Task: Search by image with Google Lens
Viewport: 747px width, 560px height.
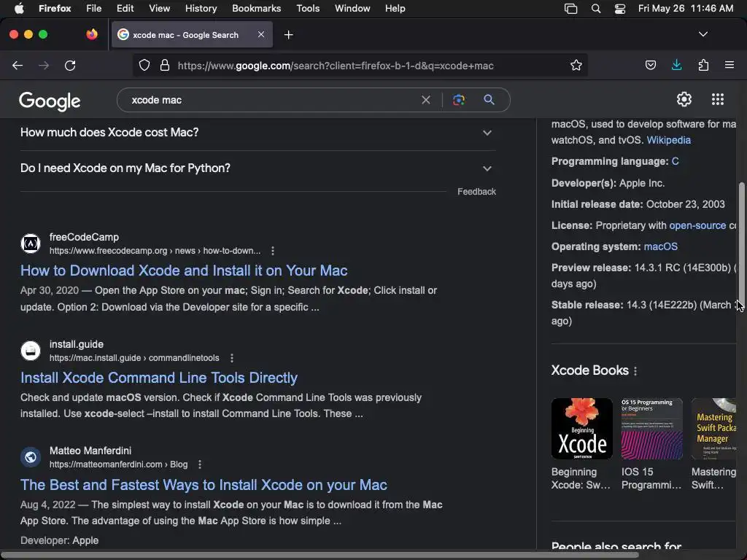Action: [459, 100]
